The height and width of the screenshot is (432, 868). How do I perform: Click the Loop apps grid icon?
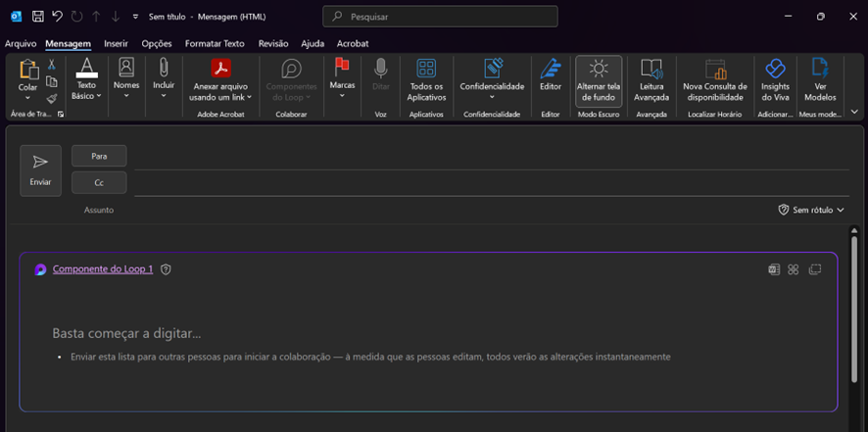click(x=794, y=269)
